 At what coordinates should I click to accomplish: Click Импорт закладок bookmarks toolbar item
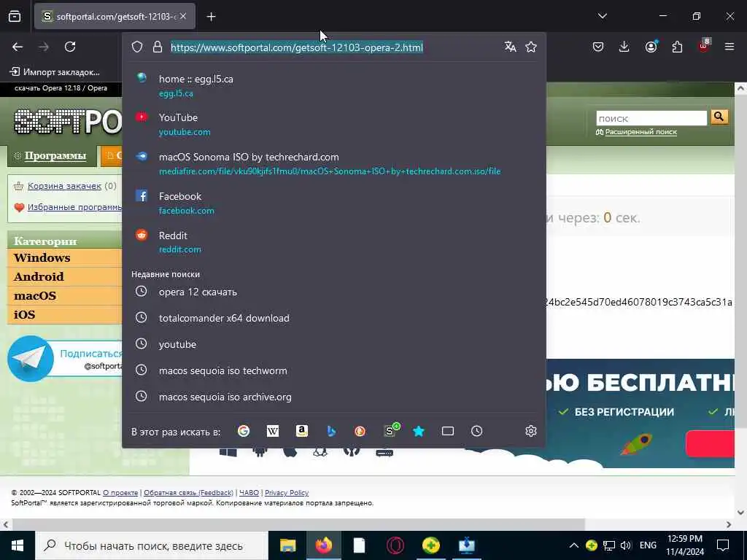pyautogui.click(x=55, y=72)
